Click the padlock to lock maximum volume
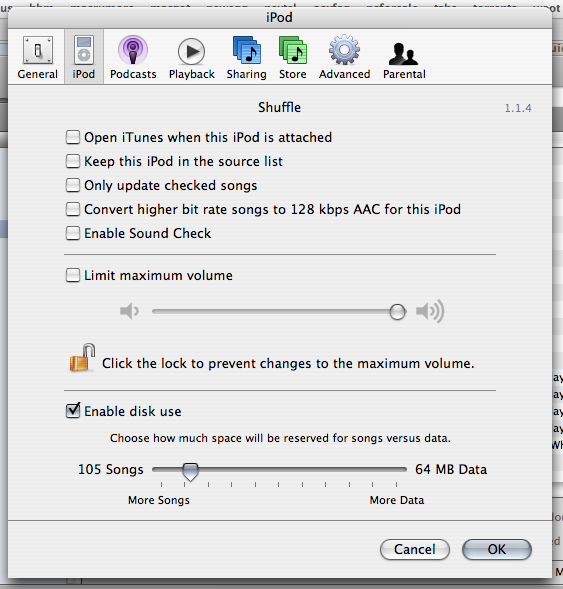Image resolution: width=563 pixels, height=589 pixels. tap(82, 358)
